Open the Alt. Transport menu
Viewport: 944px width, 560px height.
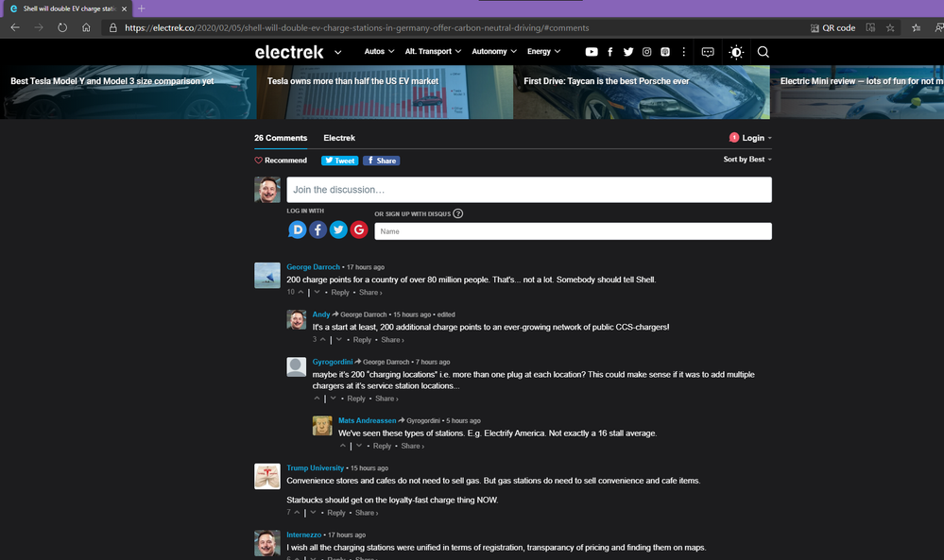(x=433, y=52)
